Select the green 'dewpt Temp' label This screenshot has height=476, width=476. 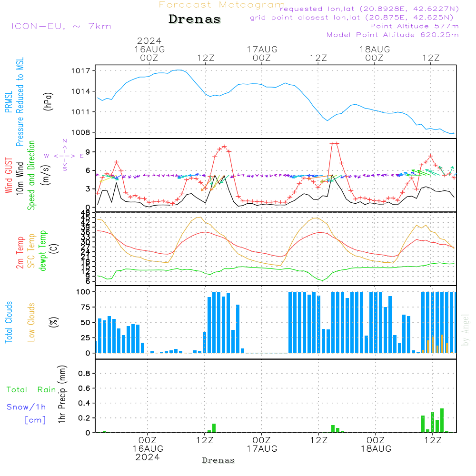click(42, 251)
